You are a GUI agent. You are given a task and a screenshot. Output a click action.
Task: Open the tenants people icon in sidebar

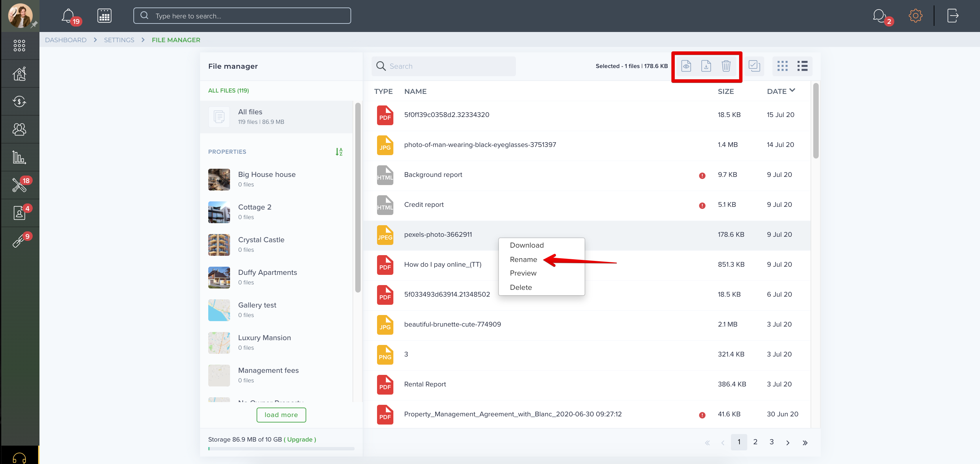click(x=19, y=129)
